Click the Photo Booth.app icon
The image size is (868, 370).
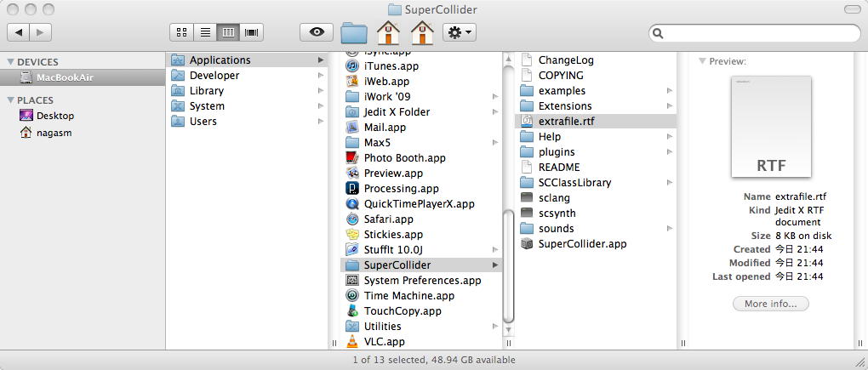pos(352,157)
